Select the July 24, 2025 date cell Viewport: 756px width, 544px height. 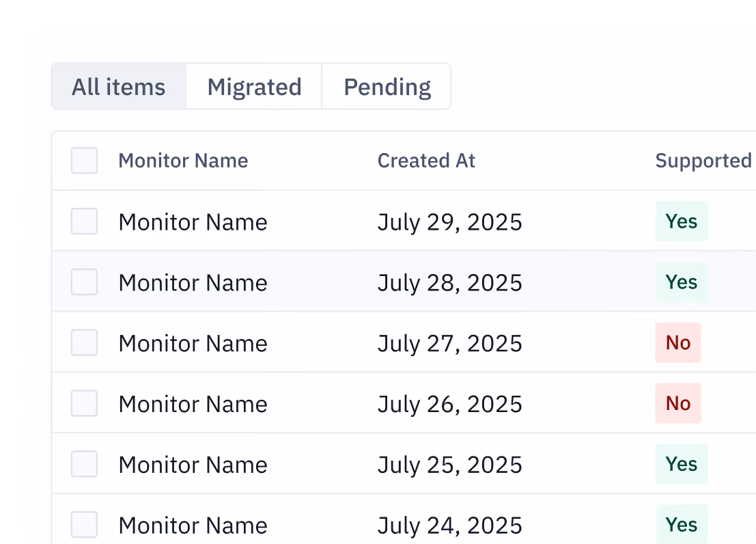450,526
